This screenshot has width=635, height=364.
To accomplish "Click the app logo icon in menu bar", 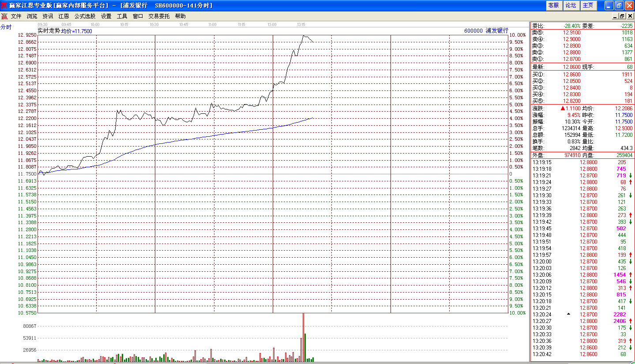I will point(4,16).
